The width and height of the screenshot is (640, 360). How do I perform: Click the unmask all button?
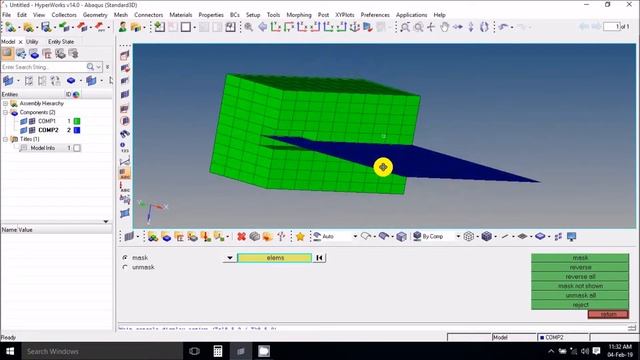tap(580, 295)
